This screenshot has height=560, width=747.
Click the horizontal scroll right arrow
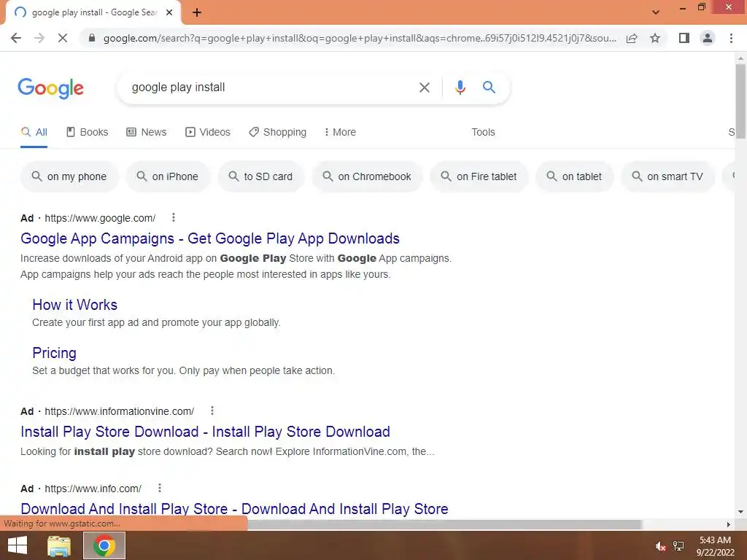pos(729,524)
